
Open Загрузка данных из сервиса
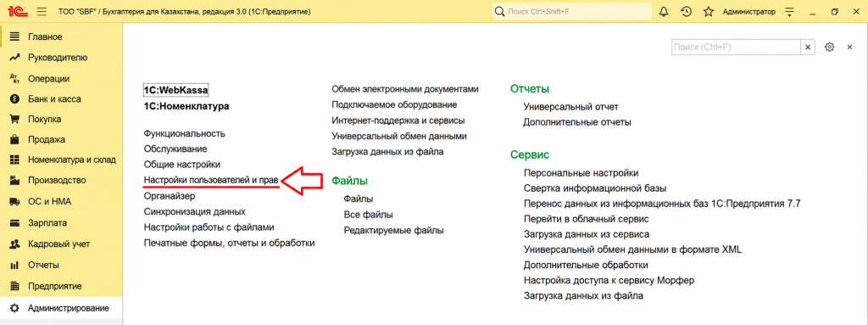click(x=587, y=234)
